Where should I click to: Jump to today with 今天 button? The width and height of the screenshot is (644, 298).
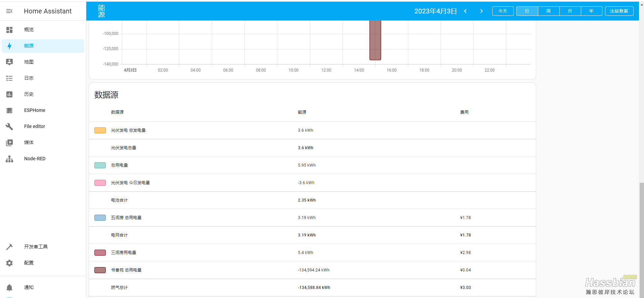[503, 11]
